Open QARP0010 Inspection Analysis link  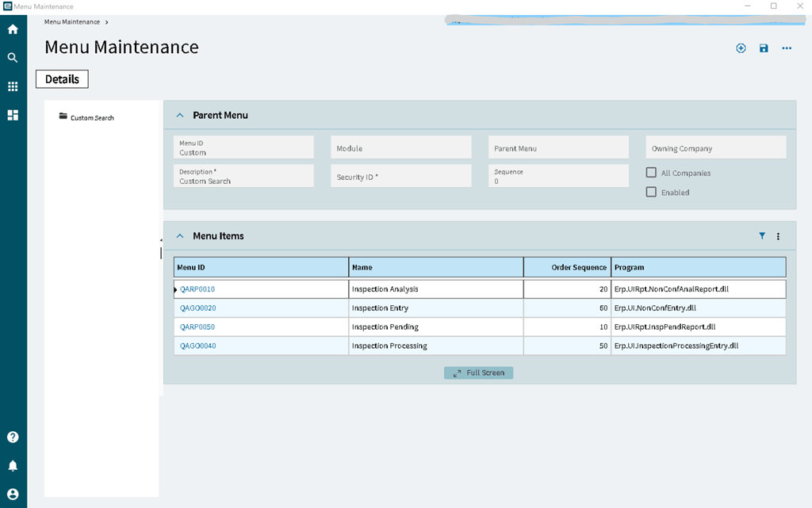point(197,288)
